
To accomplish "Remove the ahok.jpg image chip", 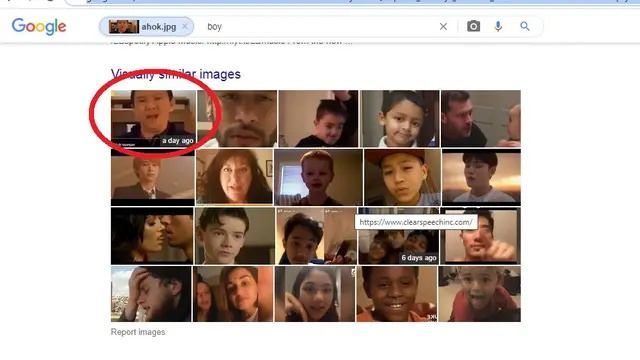I will 185,27.
